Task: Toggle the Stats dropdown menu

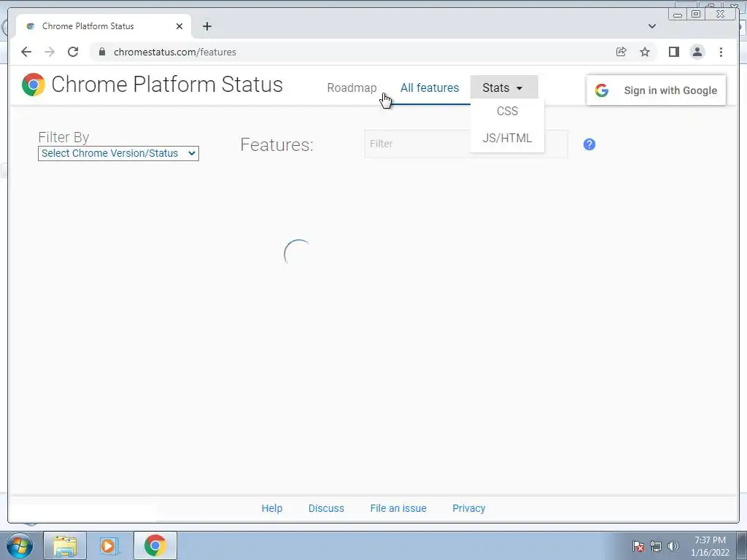Action: (x=504, y=87)
